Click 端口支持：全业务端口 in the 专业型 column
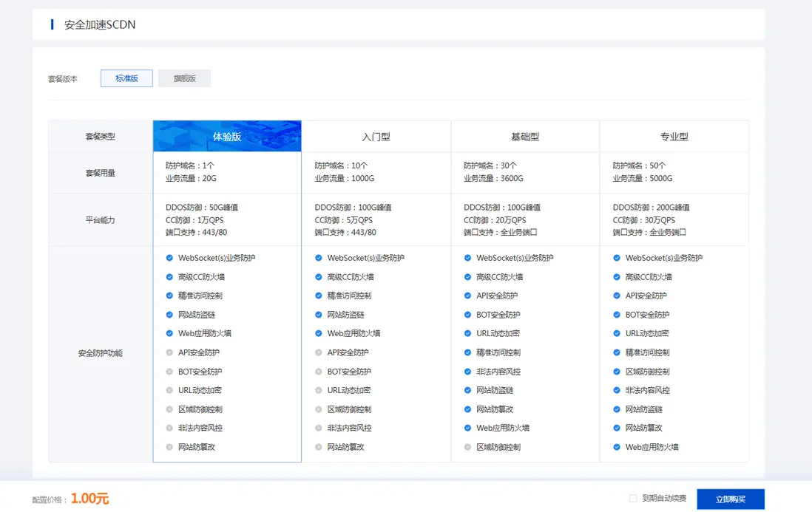The width and height of the screenshot is (812, 512). [x=649, y=232]
